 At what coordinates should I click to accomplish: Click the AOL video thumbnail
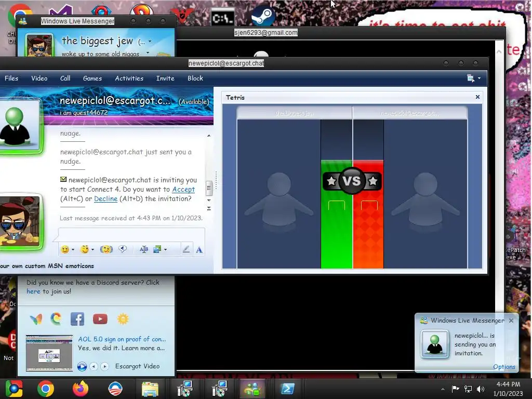point(49,353)
